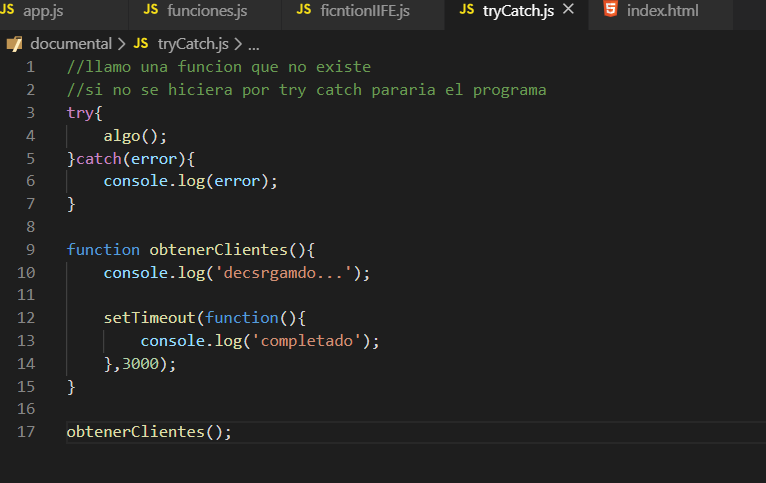
Task: Click the JS icon on funciones.js tab
Action: tap(151, 9)
